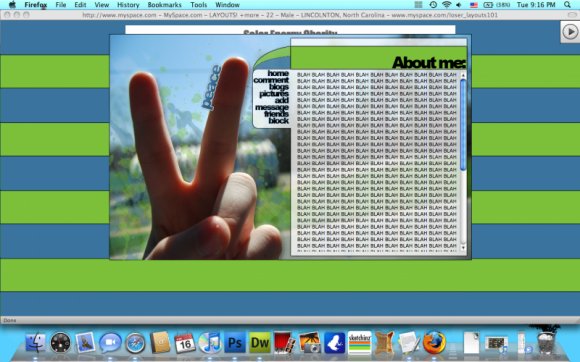Open the blue bird app icon in Dock

(334, 343)
